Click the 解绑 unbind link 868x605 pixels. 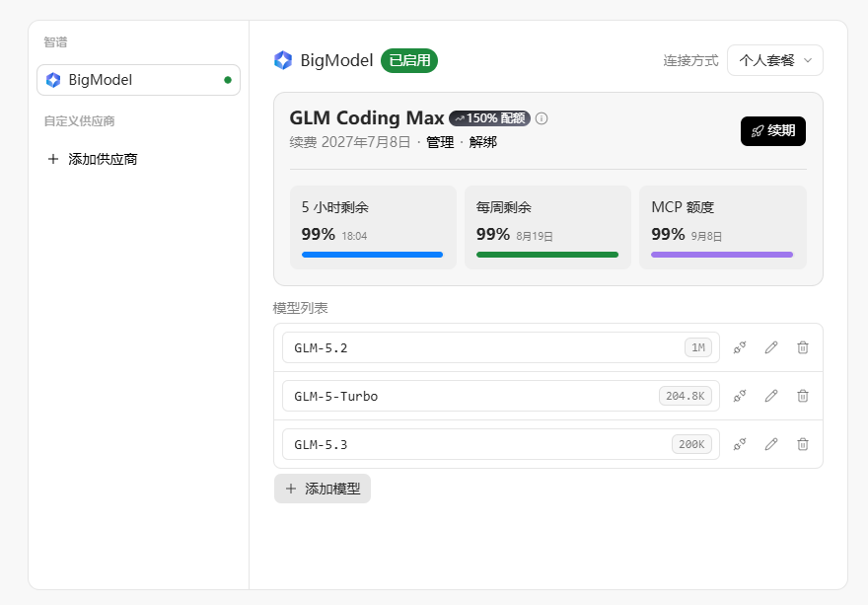click(x=482, y=142)
